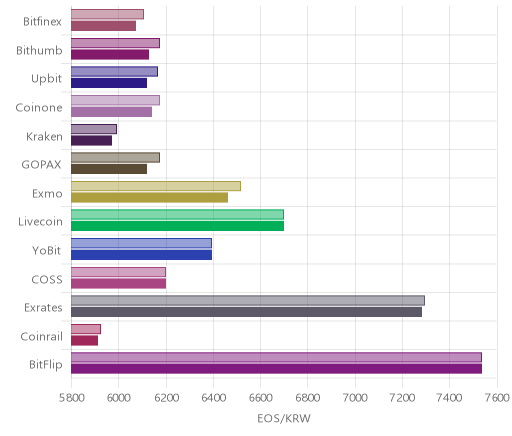Click the dark pink COSS bar
512x436 pixels.
118,284
